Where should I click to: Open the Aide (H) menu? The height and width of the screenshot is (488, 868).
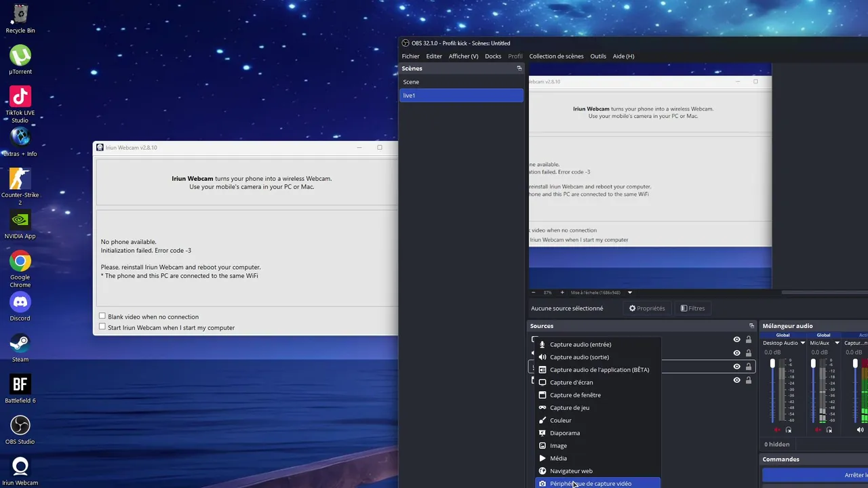pos(623,56)
